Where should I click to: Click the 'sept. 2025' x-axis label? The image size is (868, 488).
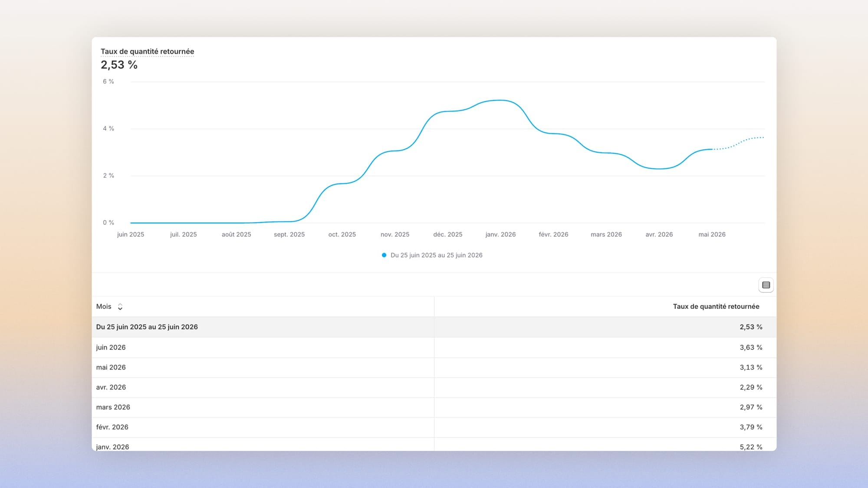tap(289, 234)
